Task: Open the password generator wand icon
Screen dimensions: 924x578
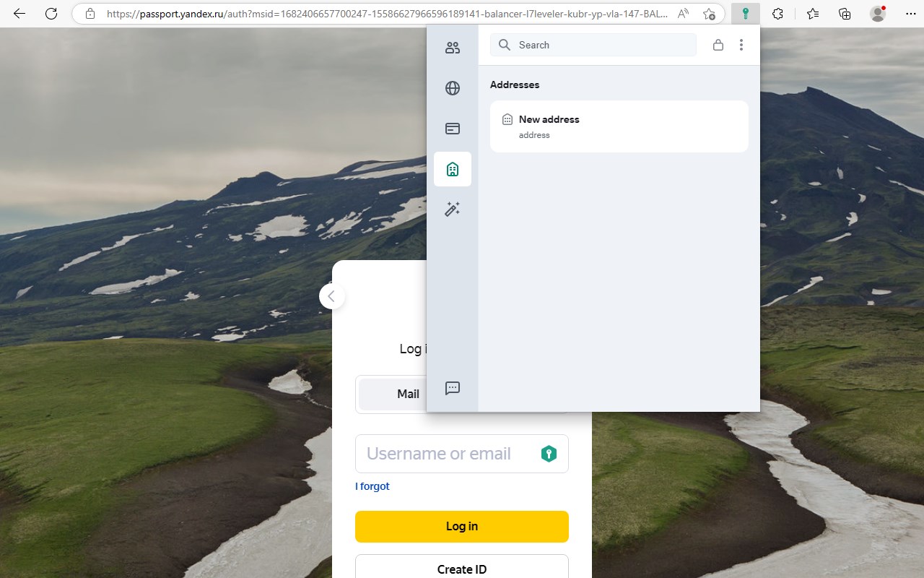Action: pos(453,209)
